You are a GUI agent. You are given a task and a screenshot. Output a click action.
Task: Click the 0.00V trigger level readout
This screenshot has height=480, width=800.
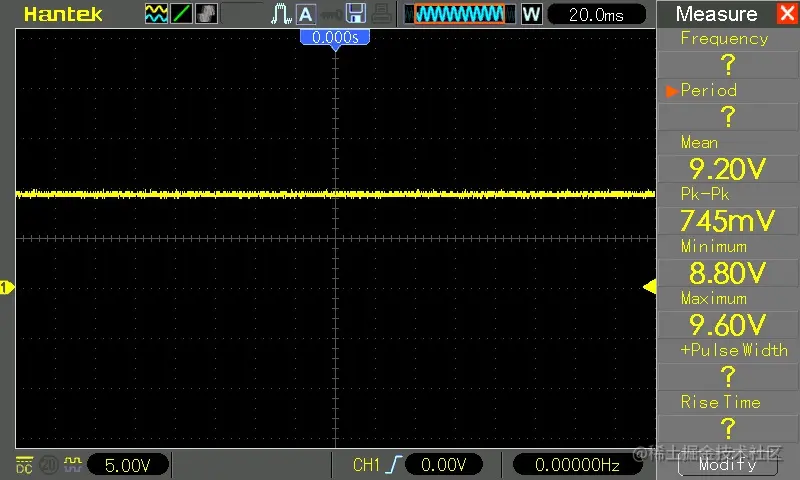[x=443, y=464]
